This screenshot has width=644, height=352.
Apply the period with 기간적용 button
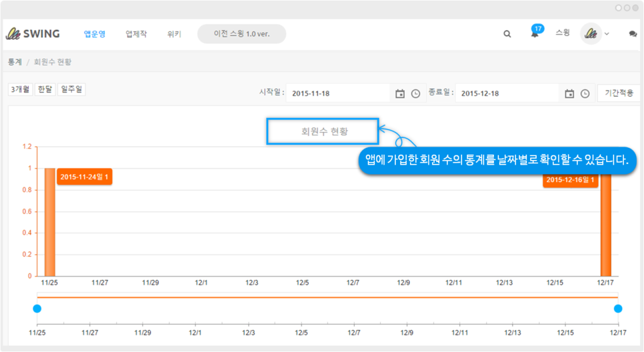618,93
